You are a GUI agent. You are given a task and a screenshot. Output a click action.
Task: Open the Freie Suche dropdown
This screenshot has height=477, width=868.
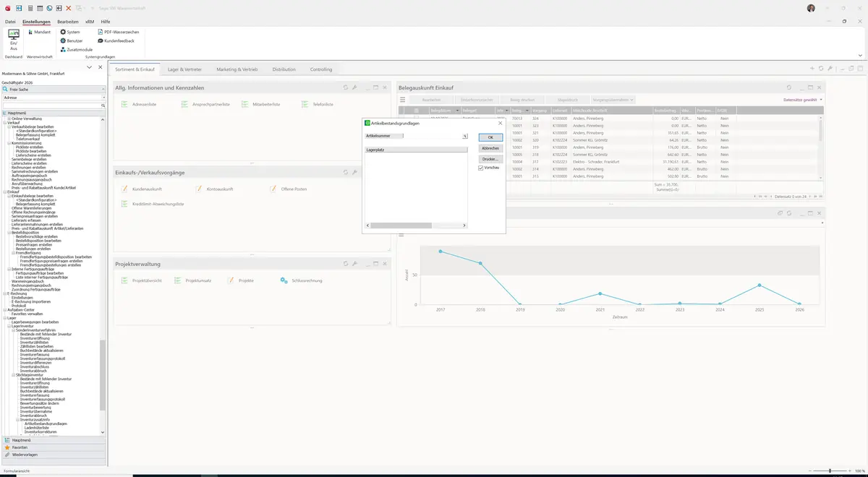click(x=103, y=90)
